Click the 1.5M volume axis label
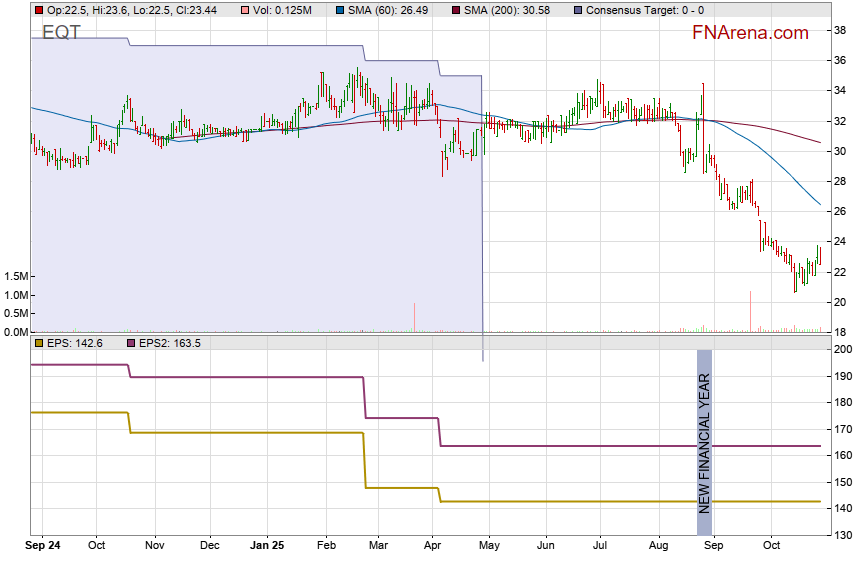859x566 pixels. point(16,276)
